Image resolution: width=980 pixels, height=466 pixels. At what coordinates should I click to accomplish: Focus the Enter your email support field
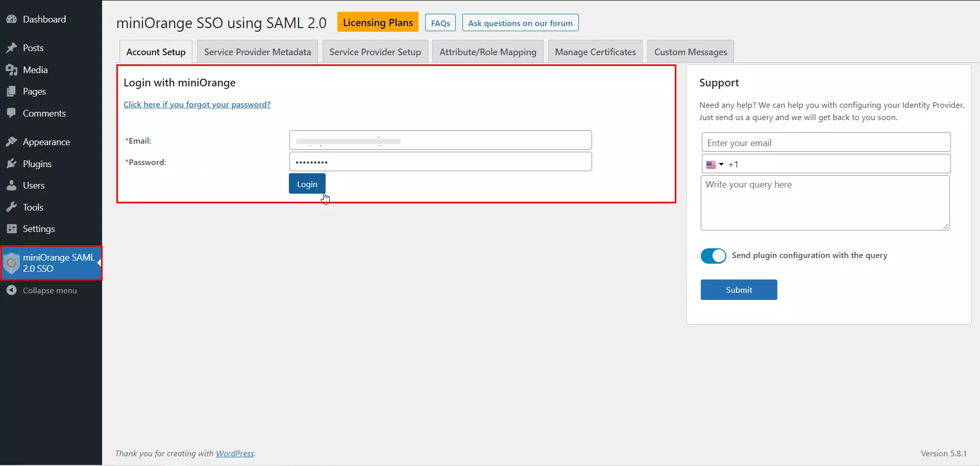pos(826,142)
